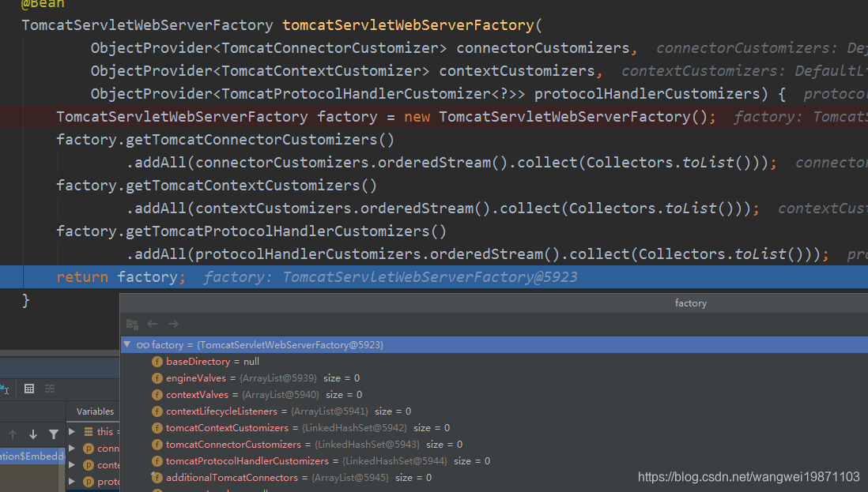The image size is (868, 492).
Task: Click the watch glasses icon beside factory
Action: (x=143, y=345)
